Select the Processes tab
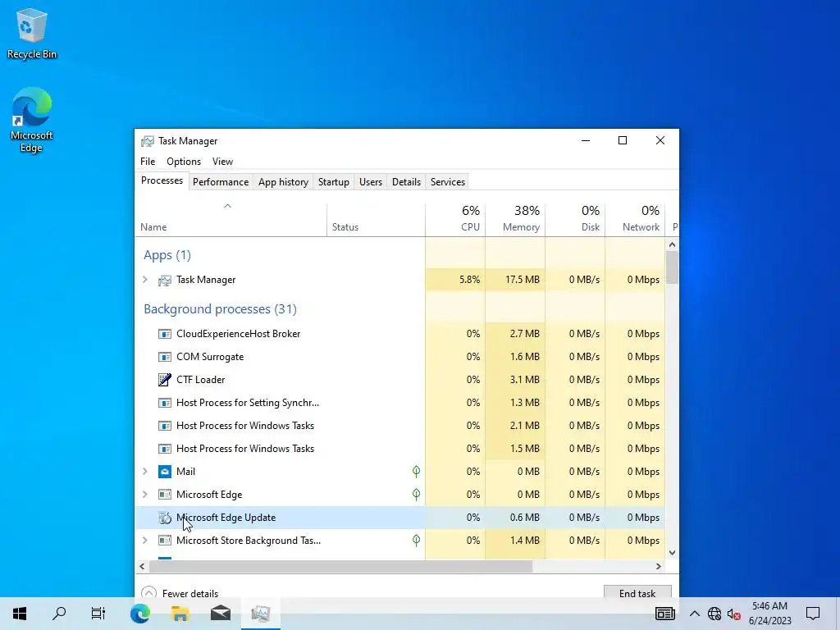Viewport: 840px width, 630px height. pyautogui.click(x=162, y=180)
